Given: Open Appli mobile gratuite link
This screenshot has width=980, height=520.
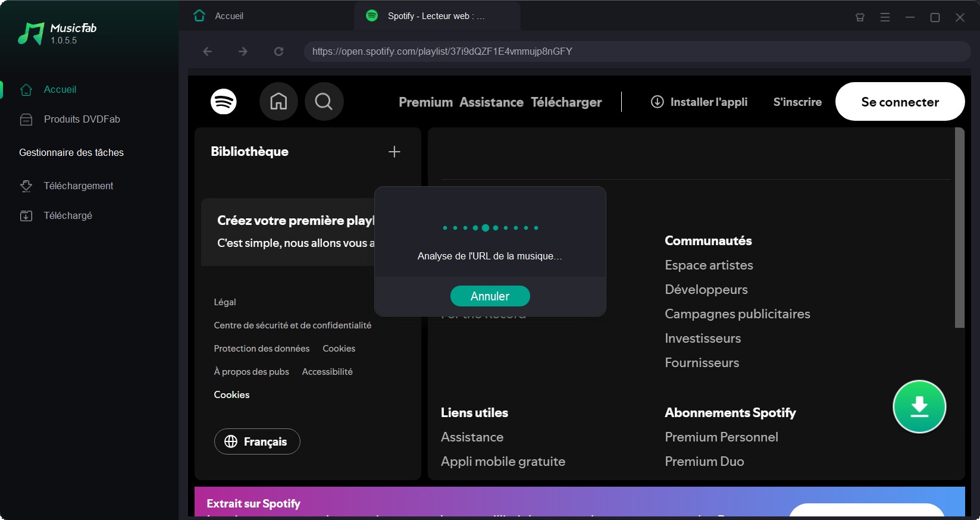Looking at the screenshot, I should (503, 462).
